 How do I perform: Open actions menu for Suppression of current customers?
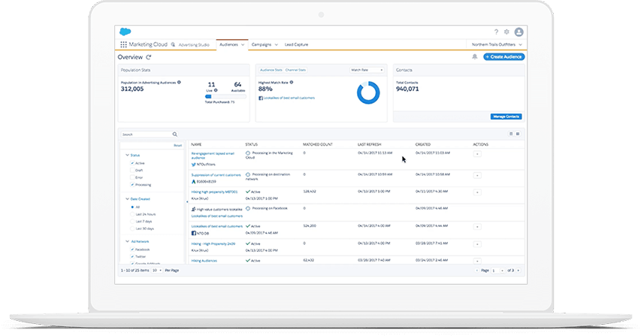(x=477, y=175)
